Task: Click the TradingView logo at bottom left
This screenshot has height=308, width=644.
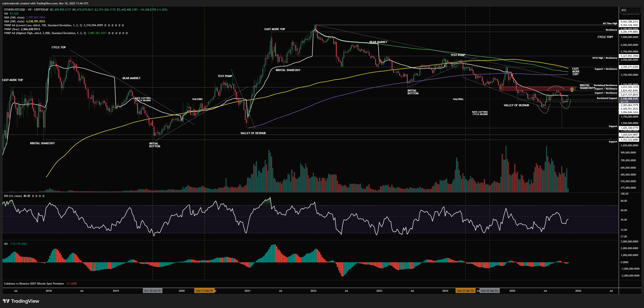Action: 21,301
